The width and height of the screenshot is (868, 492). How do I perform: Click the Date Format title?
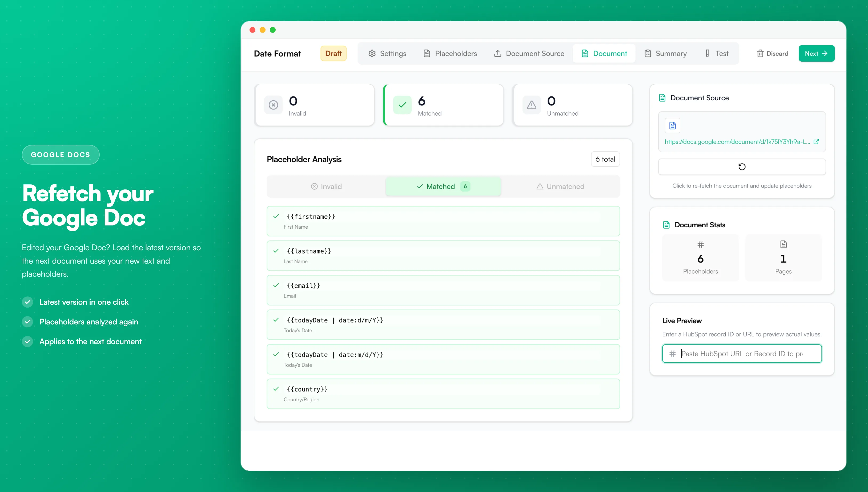coord(277,54)
